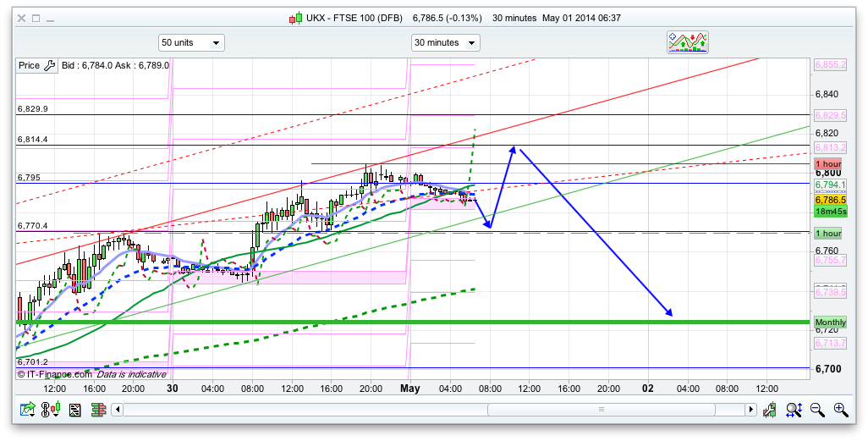Expand the 30 minutes timeframe dropdown

445,42
